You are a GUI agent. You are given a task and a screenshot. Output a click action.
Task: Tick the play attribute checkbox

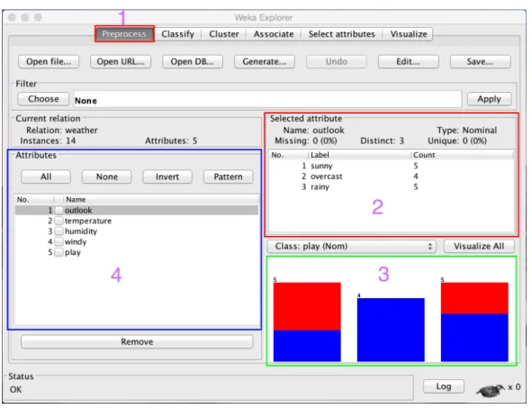coord(59,252)
